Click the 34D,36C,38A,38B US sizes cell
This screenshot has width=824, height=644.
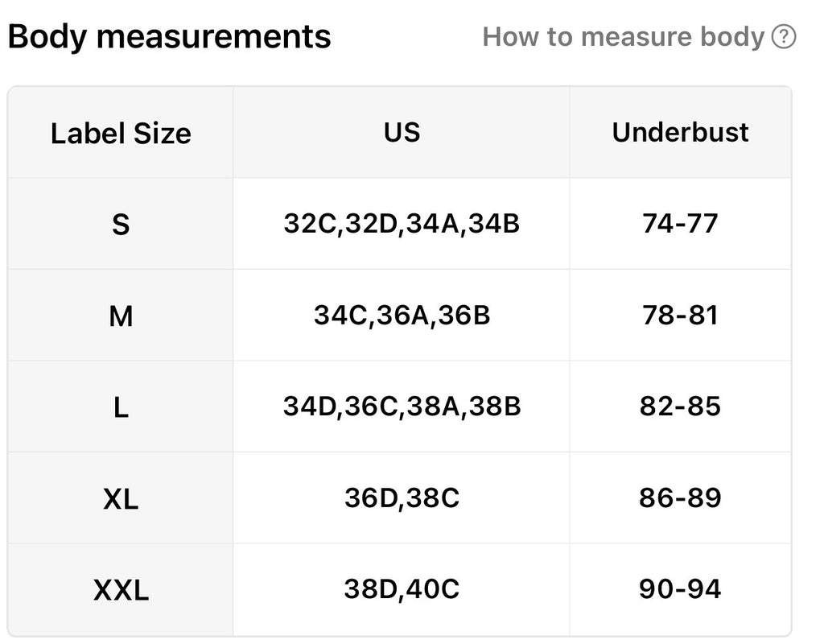point(402,407)
